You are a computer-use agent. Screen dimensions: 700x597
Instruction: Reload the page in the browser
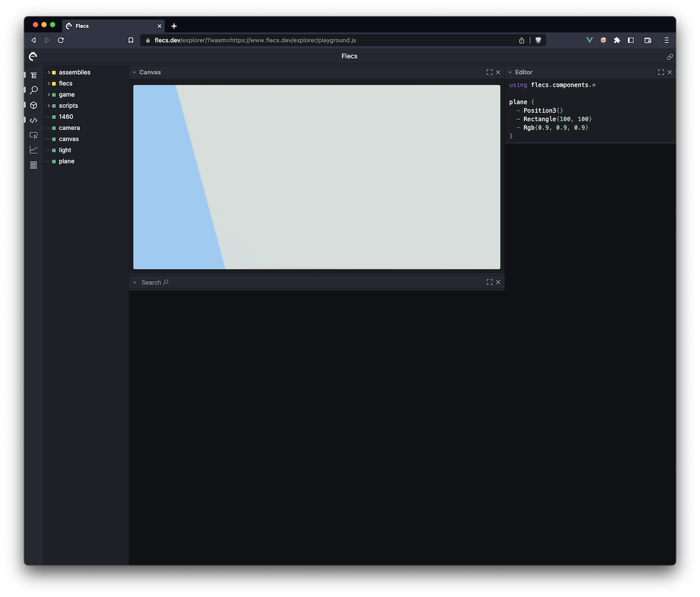point(61,40)
